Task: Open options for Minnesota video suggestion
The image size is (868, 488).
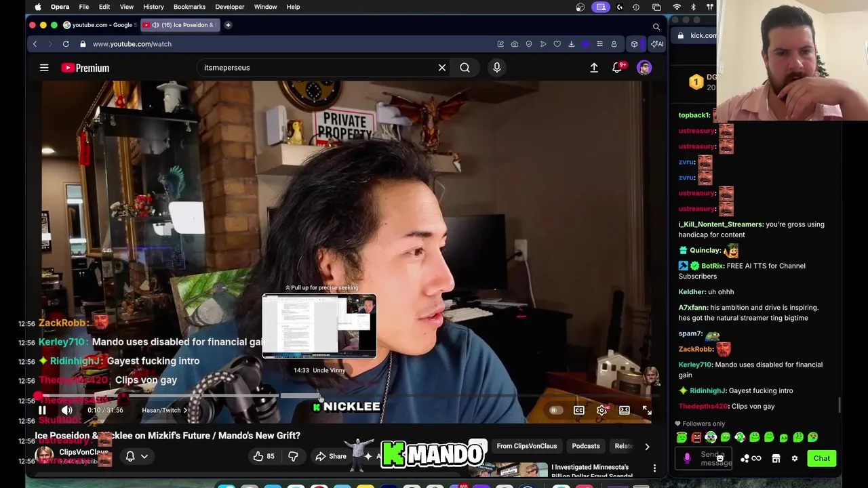Action: point(654,468)
